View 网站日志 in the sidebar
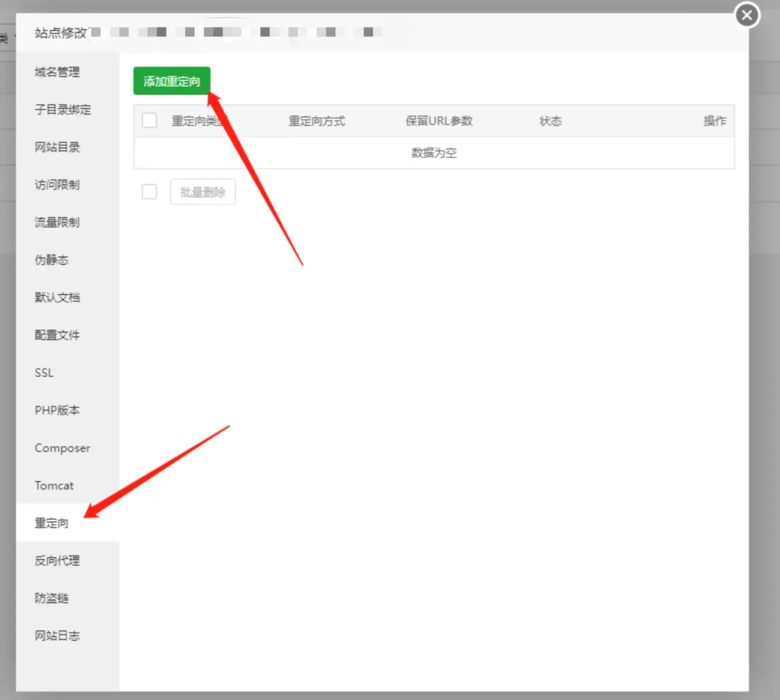This screenshot has width=780, height=700. [57, 635]
